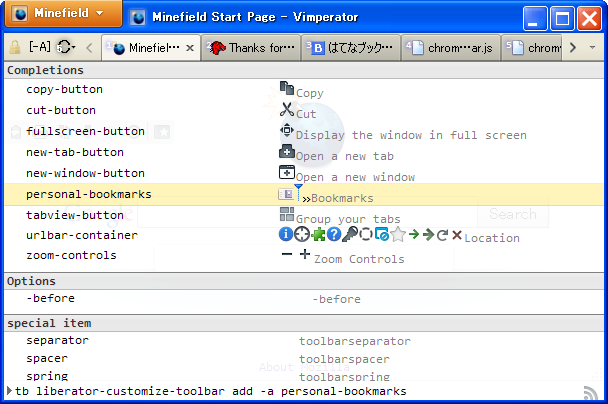Click the blue question mark icon
The image size is (608, 404).
coord(333,234)
